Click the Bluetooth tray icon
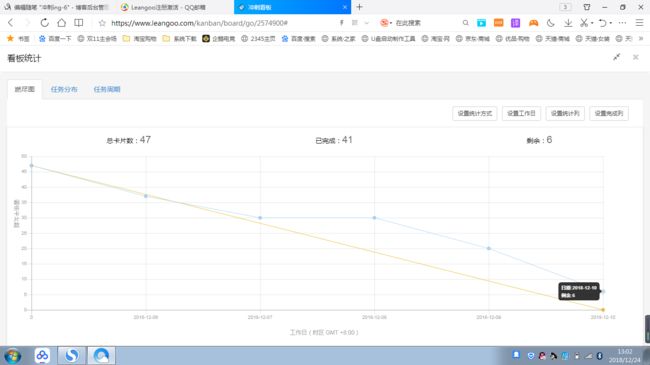The image size is (650, 365). (599, 356)
